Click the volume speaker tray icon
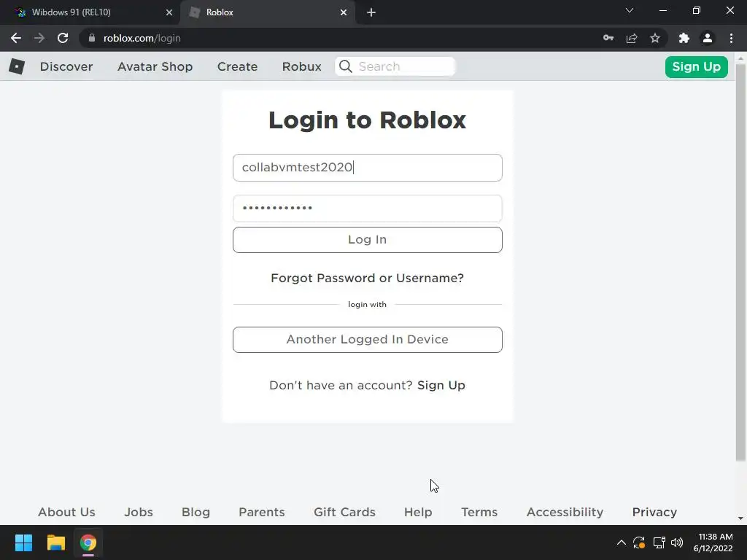Screen dimensions: 747x560 677,542
